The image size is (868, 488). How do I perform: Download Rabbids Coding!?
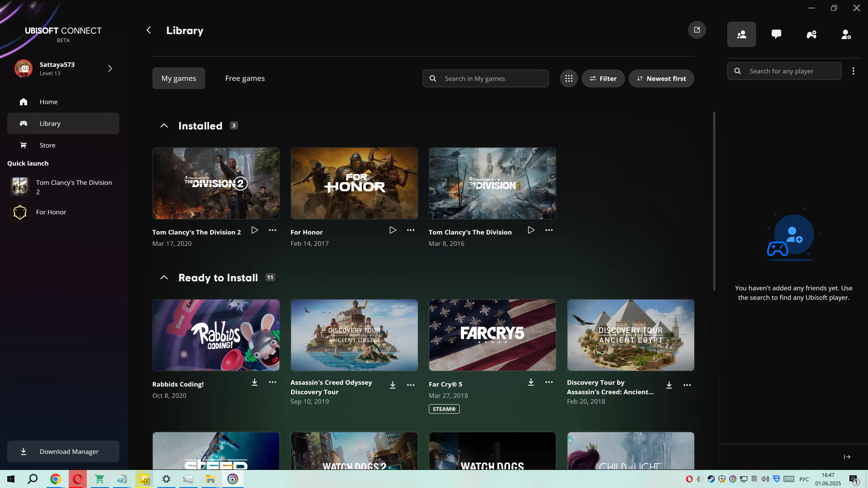(x=255, y=382)
